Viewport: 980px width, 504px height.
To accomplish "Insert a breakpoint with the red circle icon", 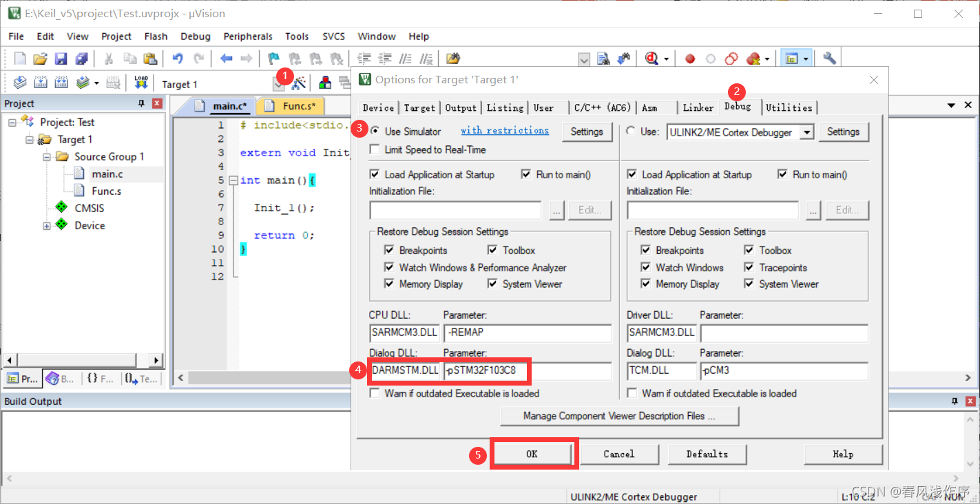I will (690, 59).
